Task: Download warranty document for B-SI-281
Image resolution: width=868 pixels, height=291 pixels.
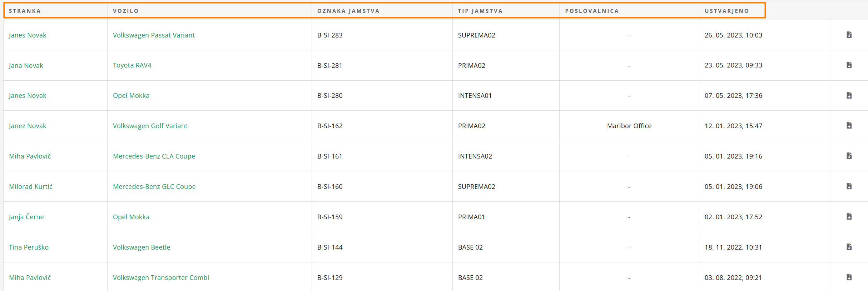Action: [x=849, y=65]
